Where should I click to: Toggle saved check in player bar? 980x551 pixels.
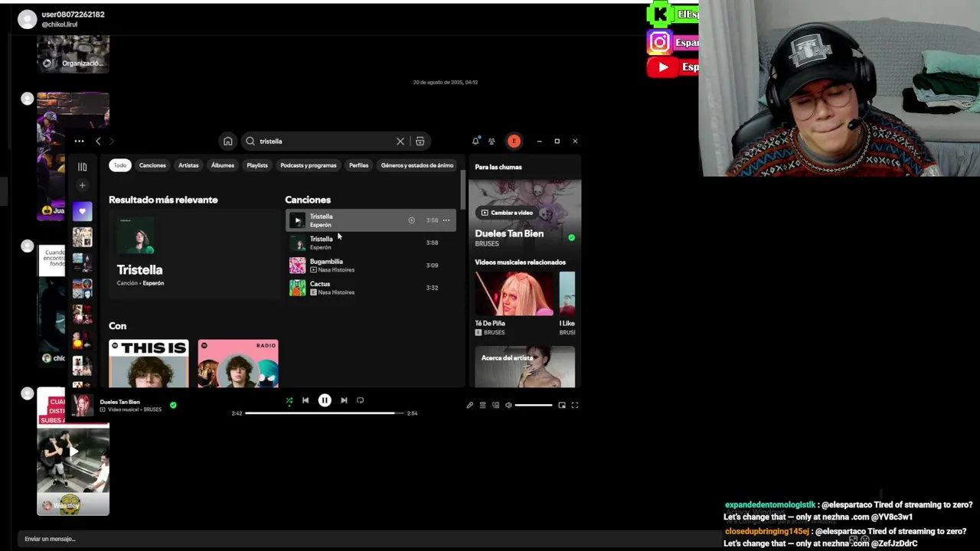tap(173, 405)
